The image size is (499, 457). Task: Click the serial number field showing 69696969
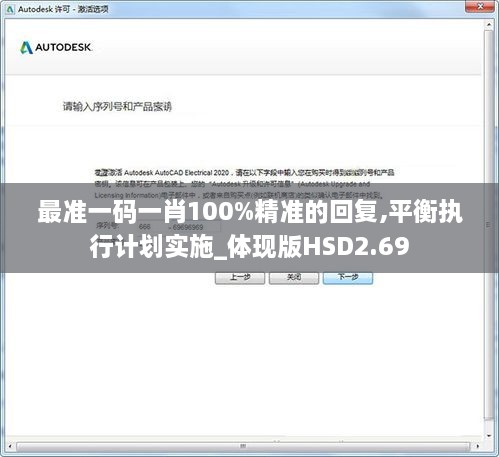tap(195, 227)
